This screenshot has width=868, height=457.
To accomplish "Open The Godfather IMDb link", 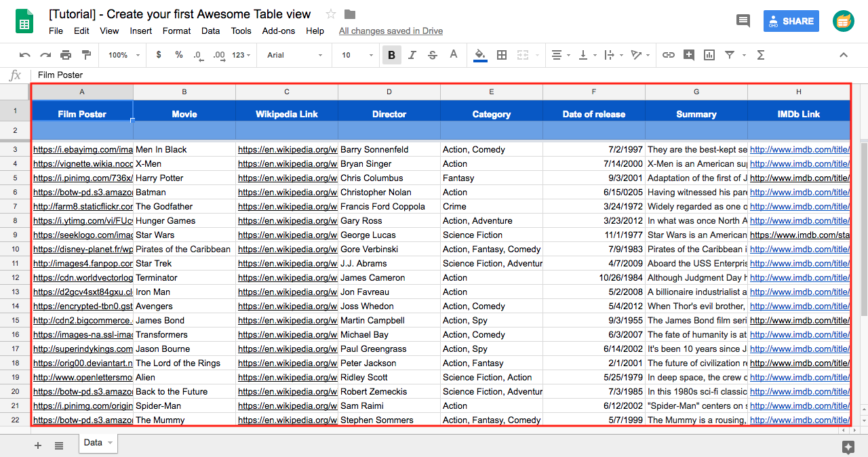I will [x=800, y=206].
